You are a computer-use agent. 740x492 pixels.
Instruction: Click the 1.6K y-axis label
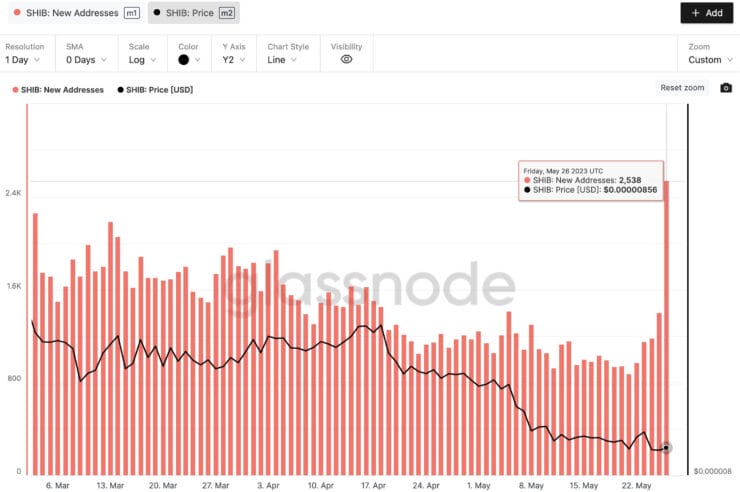(14, 286)
